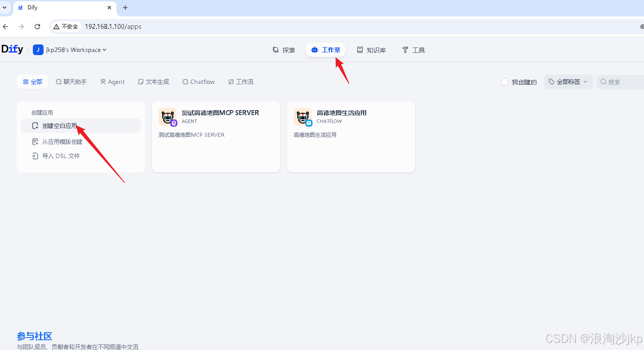Filter apps by 全部
The image size is (644, 350).
32,82
